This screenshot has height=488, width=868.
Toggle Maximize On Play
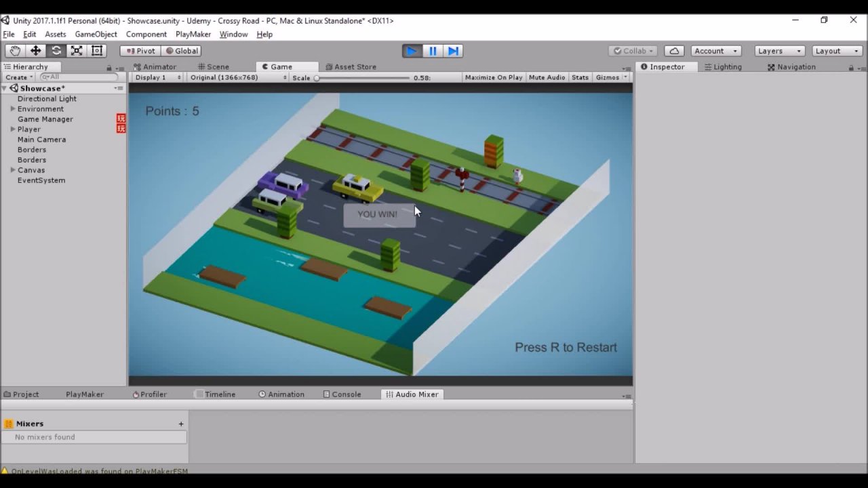(494, 77)
